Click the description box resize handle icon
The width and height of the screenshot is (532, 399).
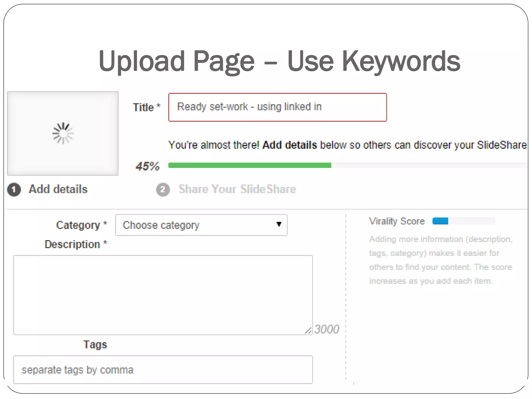coord(308,330)
